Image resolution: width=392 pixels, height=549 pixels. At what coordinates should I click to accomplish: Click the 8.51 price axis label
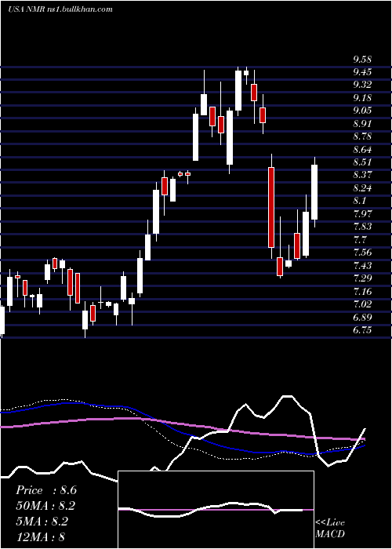[362, 162]
